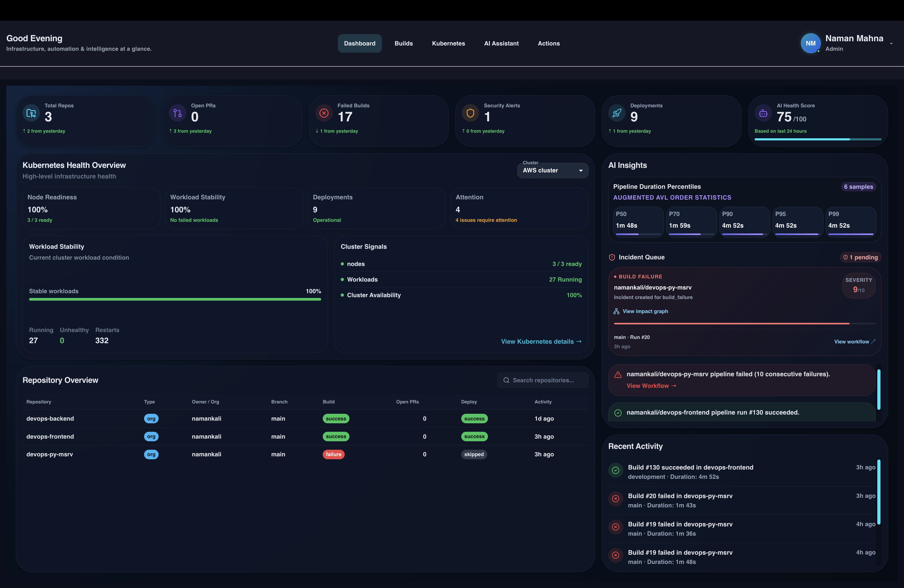Follow the View Kubernetes details link
The width and height of the screenshot is (904, 588).
(x=541, y=342)
